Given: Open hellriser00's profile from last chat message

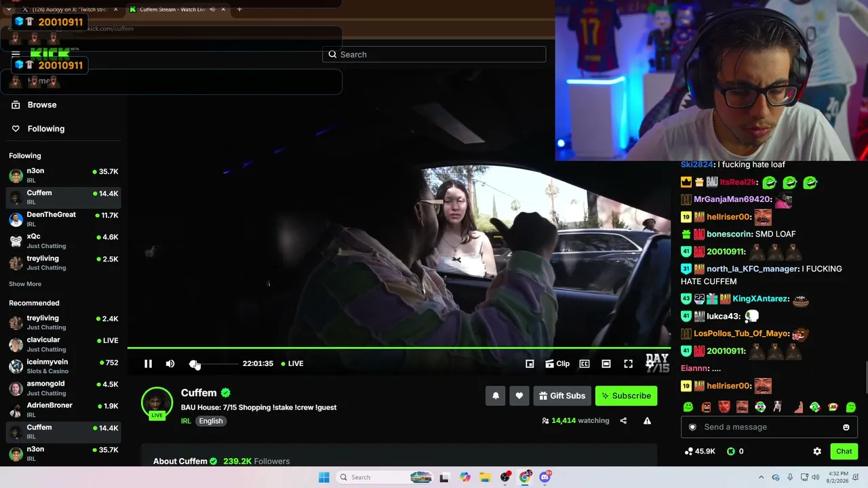Looking at the screenshot, I should [729, 386].
